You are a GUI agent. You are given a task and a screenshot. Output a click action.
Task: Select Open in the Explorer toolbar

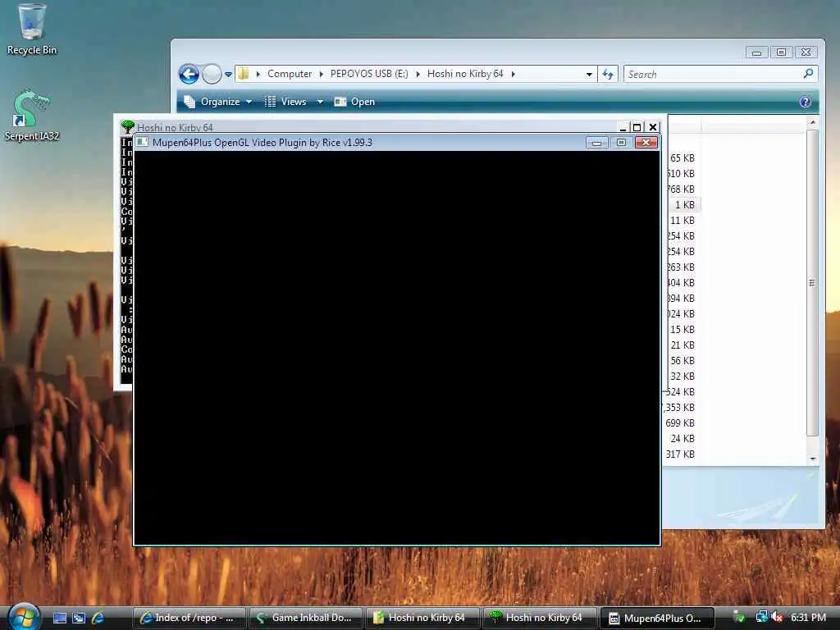(354, 101)
